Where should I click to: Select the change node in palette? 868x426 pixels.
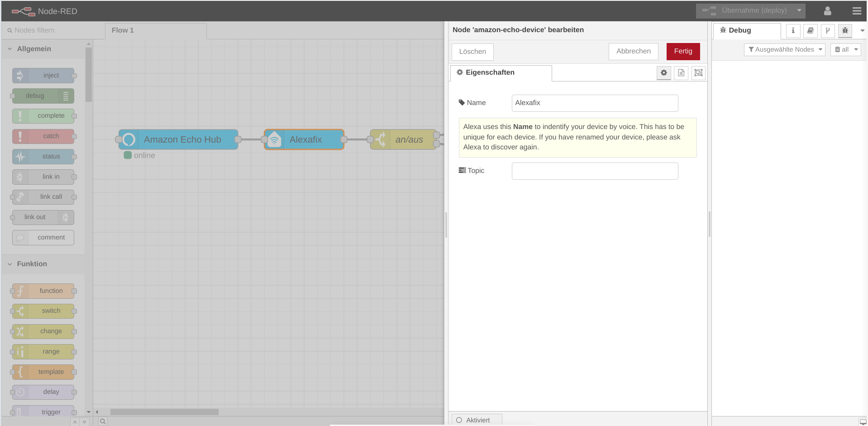point(43,331)
